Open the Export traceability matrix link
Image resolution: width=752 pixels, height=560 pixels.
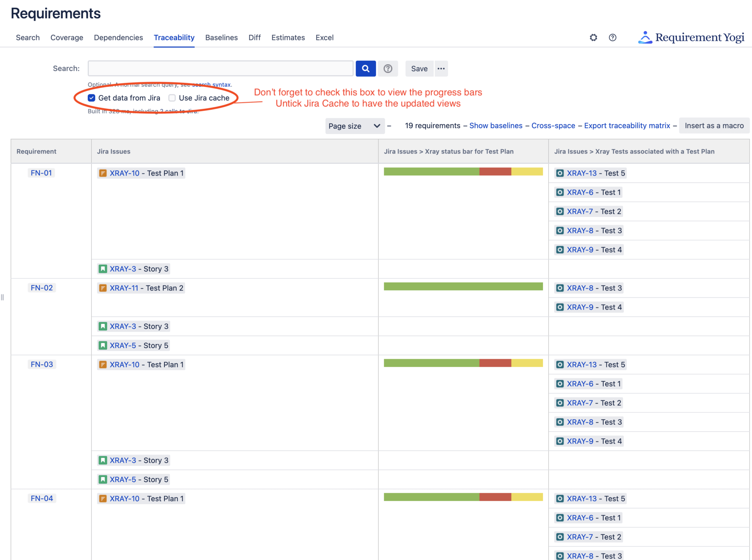[627, 126]
